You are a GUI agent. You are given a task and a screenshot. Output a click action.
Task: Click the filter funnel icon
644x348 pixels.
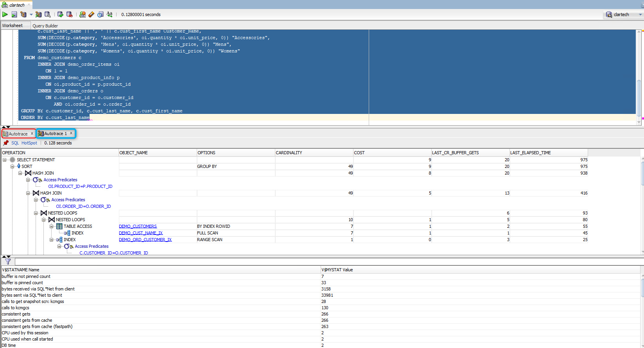click(8, 261)
